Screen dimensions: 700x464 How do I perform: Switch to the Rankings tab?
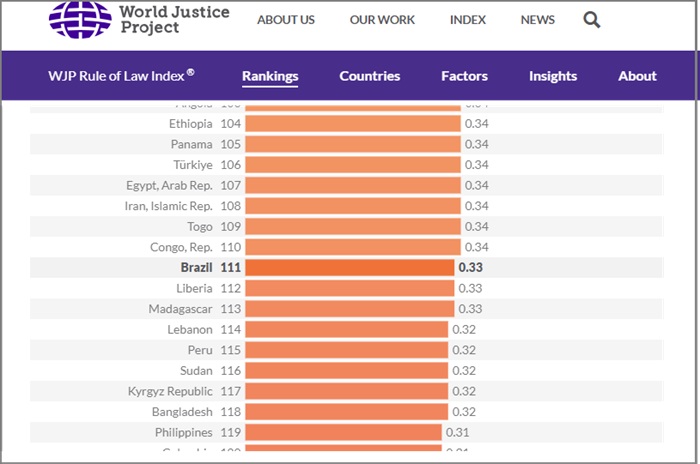coord(270,76)
